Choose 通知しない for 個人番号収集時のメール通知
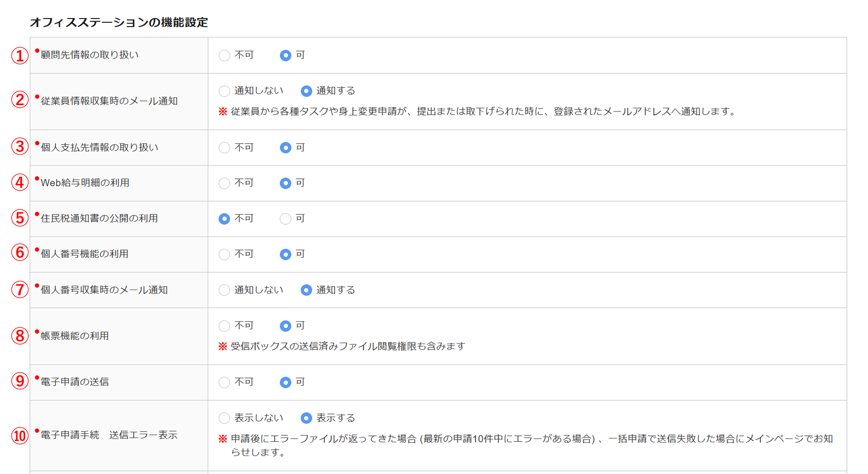Viewport: 868px width, 474px height. tap(224, 290)
